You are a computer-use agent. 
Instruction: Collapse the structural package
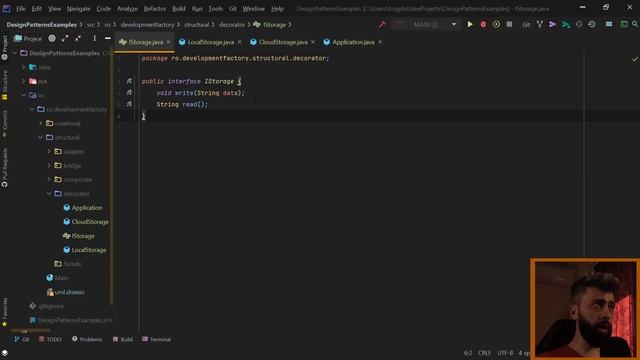40,138
